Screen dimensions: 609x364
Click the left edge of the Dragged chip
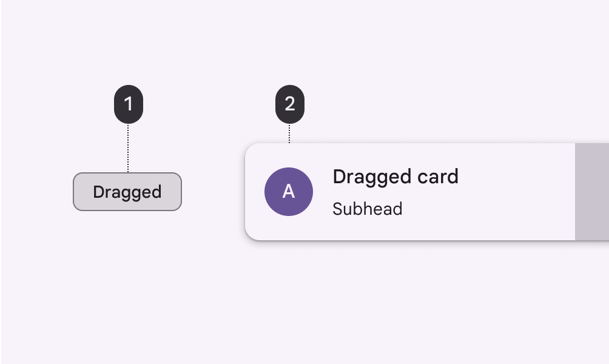click(75, 192)
